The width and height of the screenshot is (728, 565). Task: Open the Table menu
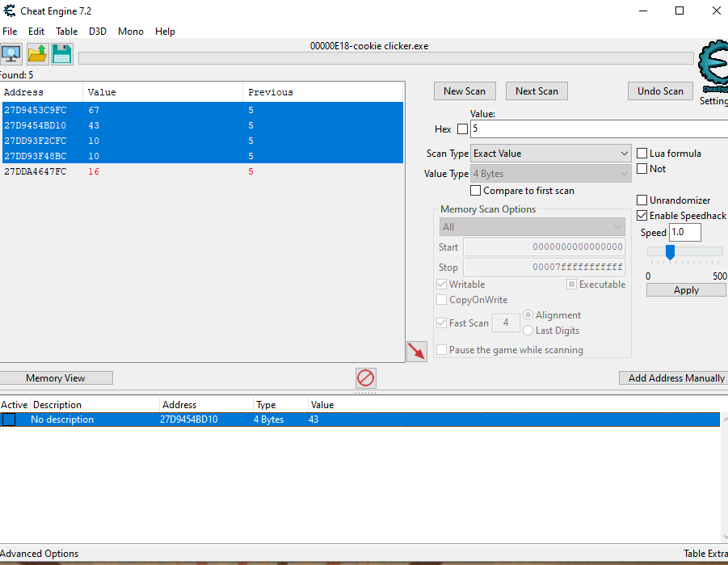[x=66, y=32]
